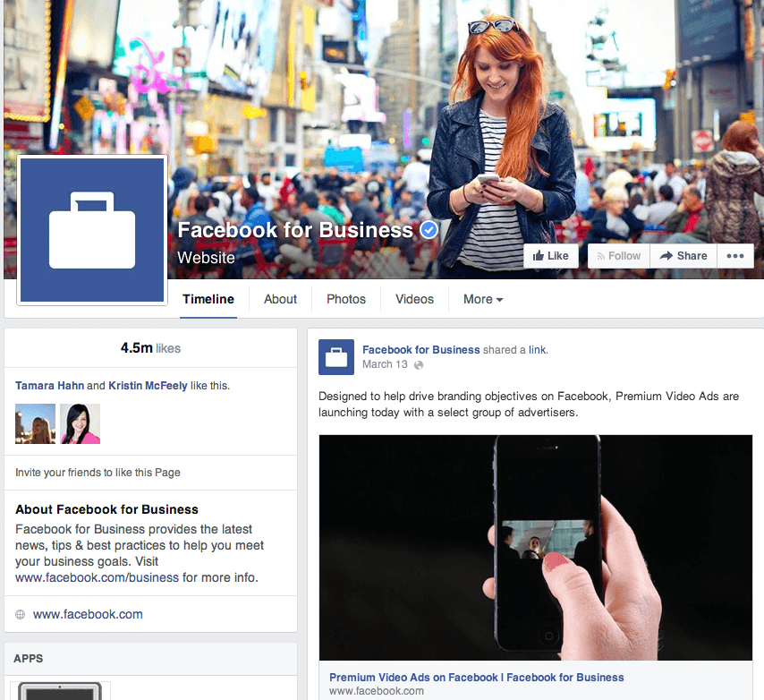
Task: Open Tamara Hahn's profile link
Action: (x=50, y=386)
